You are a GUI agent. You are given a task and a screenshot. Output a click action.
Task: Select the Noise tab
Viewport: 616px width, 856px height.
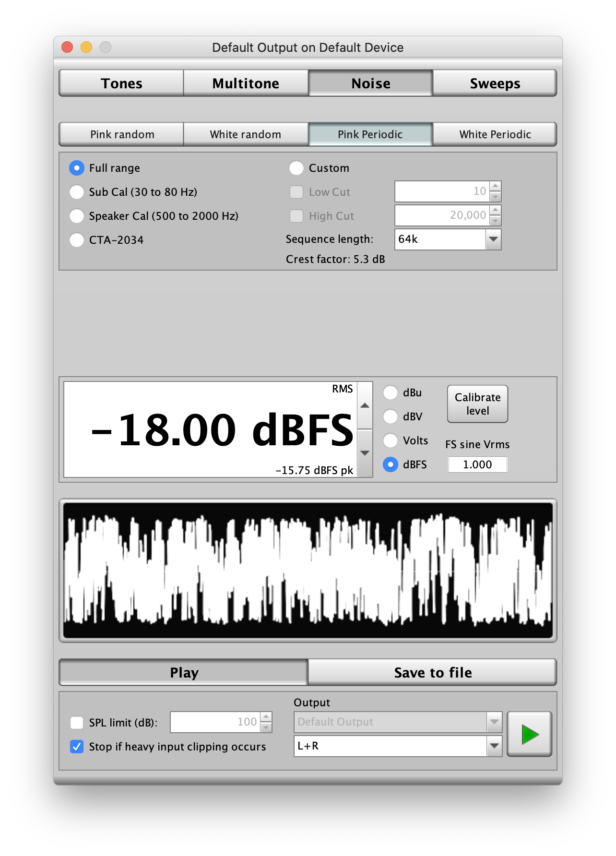click(x=370, y=83)
